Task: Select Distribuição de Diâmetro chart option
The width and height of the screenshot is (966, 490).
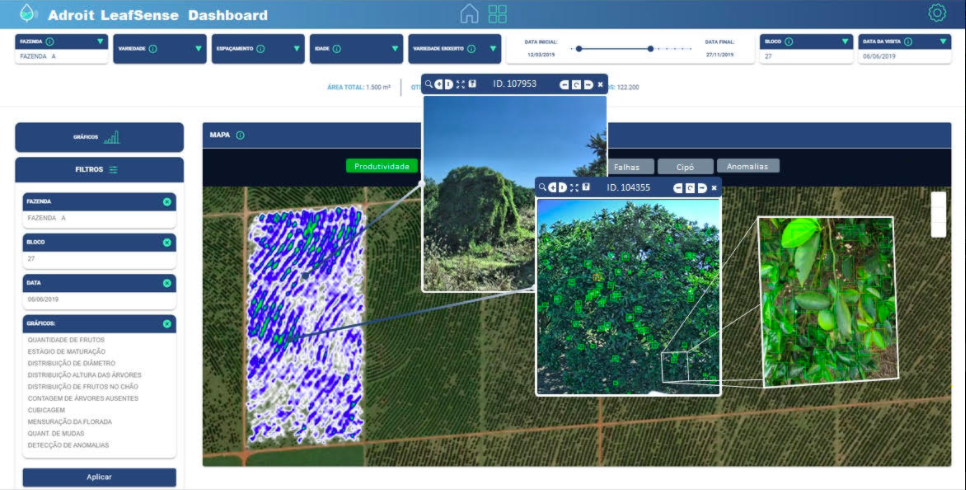Action: click(x=71, y=363)
